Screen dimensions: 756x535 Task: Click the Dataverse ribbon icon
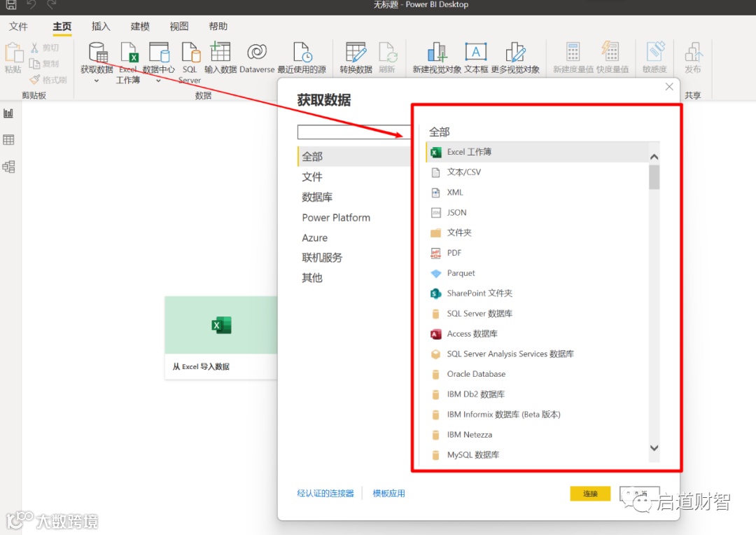[x=257, y=52]
